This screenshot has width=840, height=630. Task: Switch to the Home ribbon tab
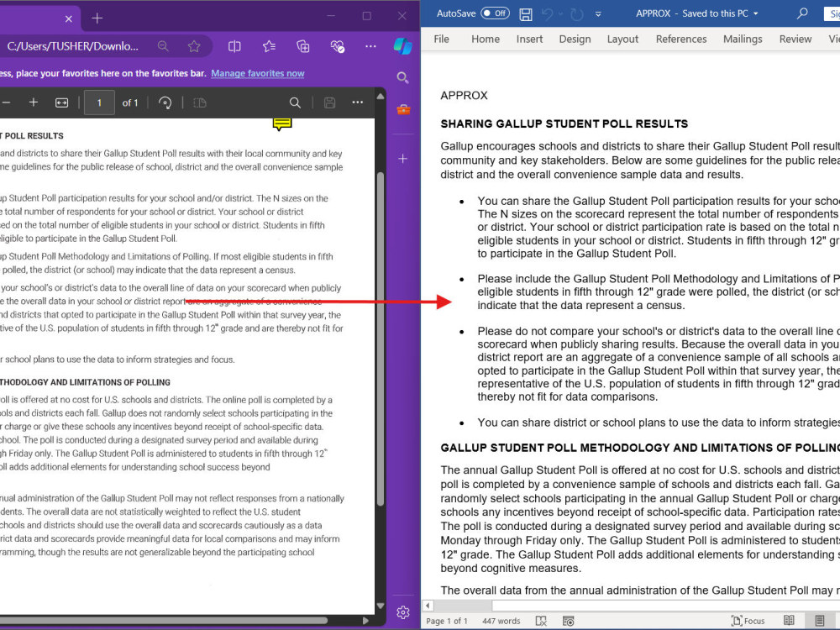pyautogui.click(x=486, y=39)
